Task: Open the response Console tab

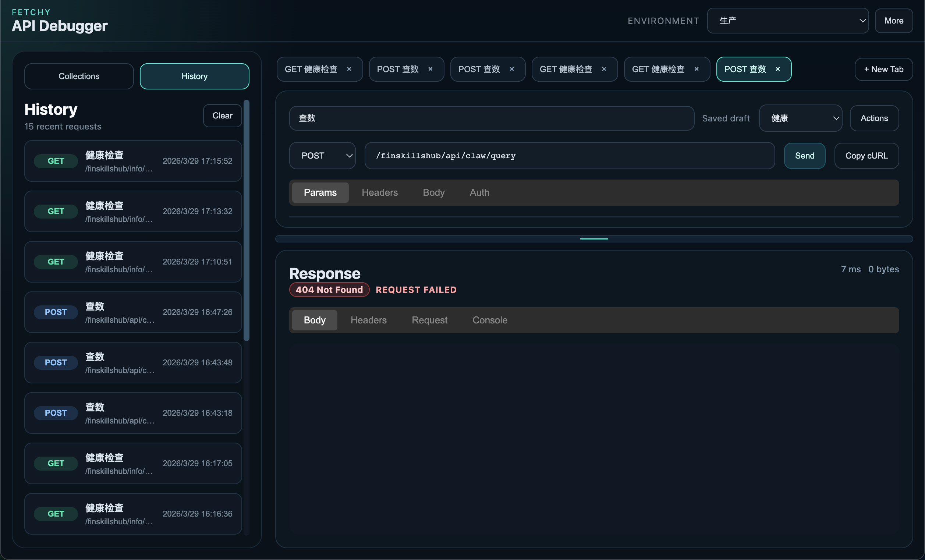Action: (489, 320)
